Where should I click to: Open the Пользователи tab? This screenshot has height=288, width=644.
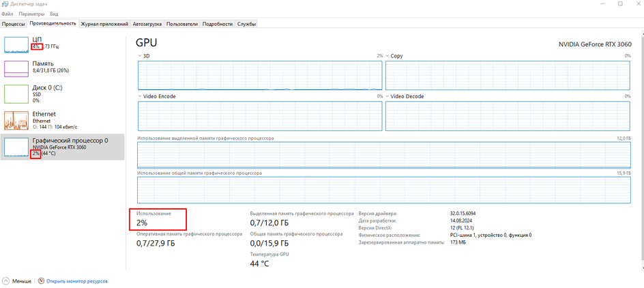click(x=182, y=24)
